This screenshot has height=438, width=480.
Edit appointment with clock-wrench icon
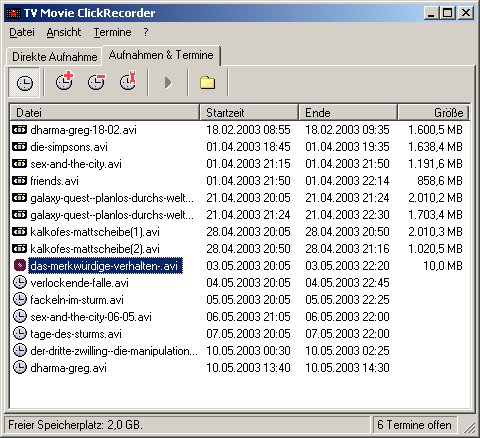click(x=128, y=81)
